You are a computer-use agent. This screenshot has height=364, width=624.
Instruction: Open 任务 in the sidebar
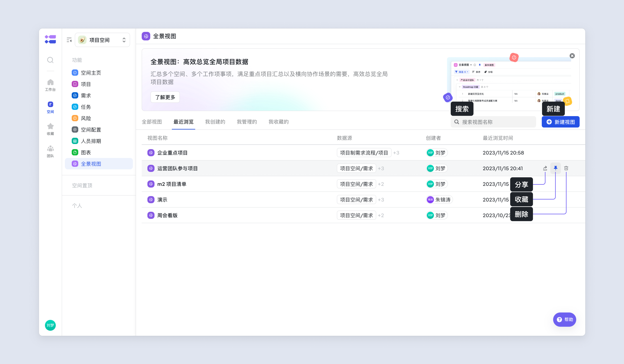99,107
